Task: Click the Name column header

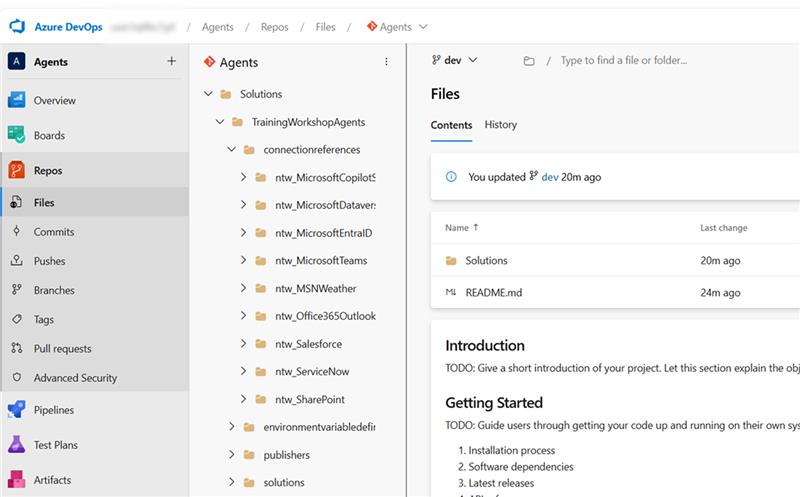Action: click(x=457, y=228)
